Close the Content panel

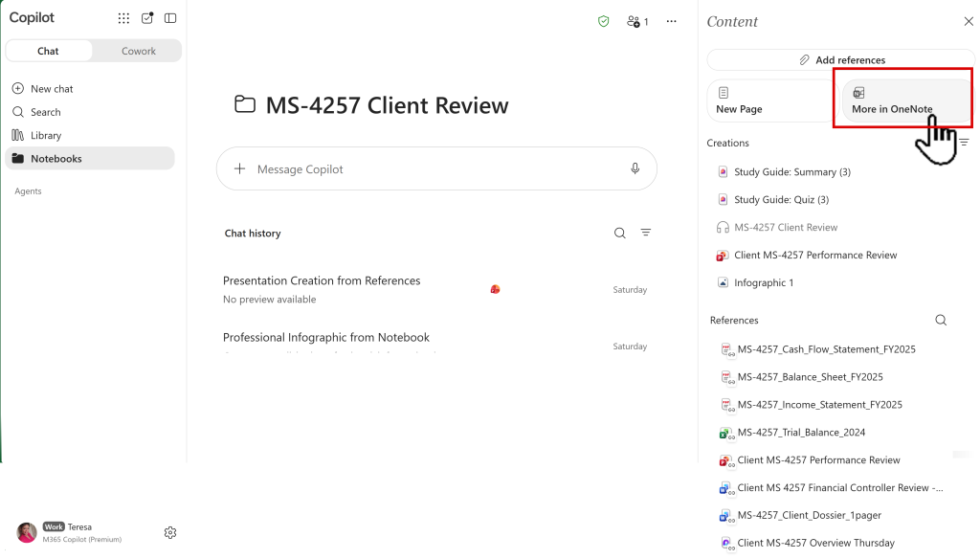[969, 21]
